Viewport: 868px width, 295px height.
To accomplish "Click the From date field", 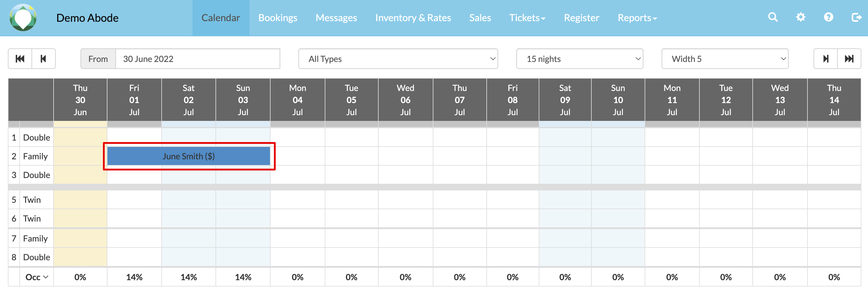I will tap(197, 59).
